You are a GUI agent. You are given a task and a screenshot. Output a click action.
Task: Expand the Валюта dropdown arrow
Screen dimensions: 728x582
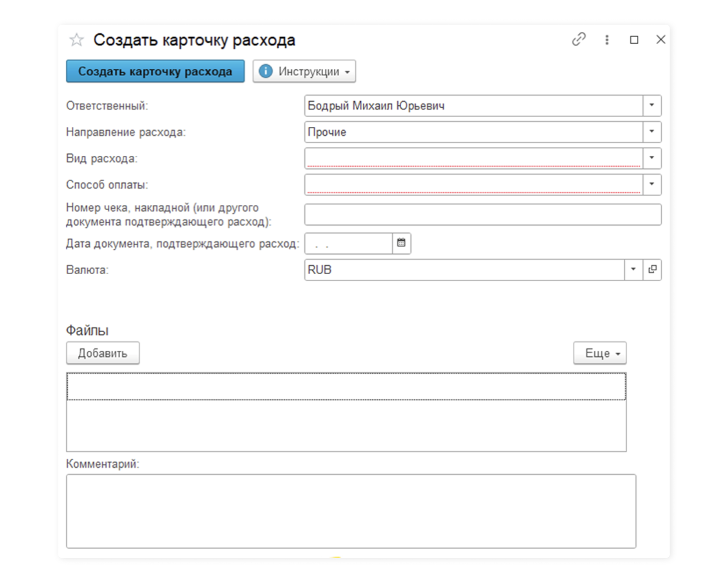(x=633, y=269)
